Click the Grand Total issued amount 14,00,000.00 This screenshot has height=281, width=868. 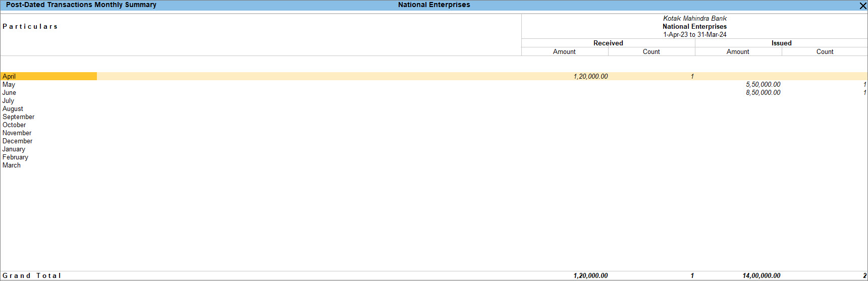(761, 275)
